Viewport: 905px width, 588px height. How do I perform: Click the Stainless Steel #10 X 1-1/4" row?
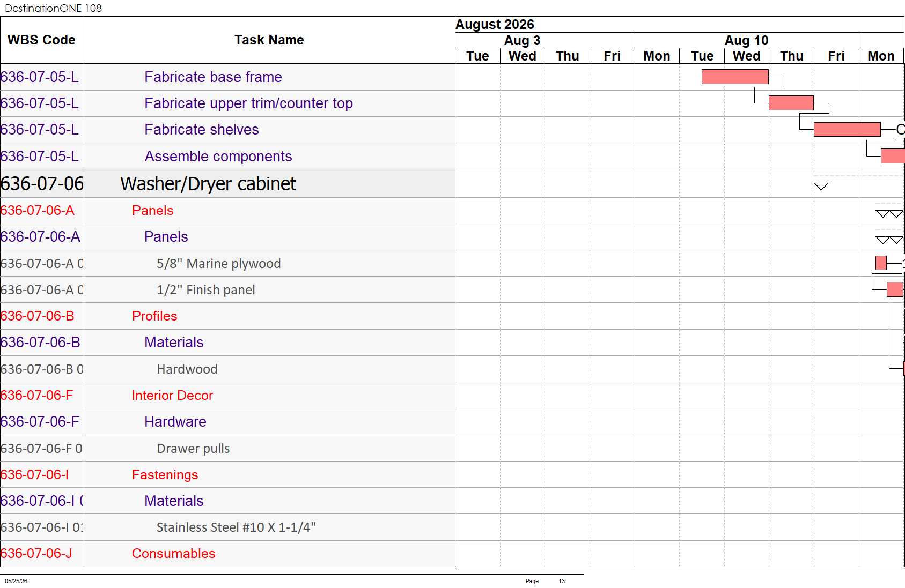coord(227,527)
